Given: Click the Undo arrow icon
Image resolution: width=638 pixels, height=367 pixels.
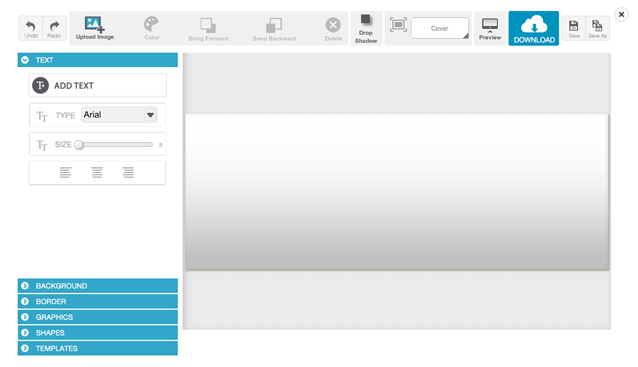Looking at the screenshot, I should (31, 26).
